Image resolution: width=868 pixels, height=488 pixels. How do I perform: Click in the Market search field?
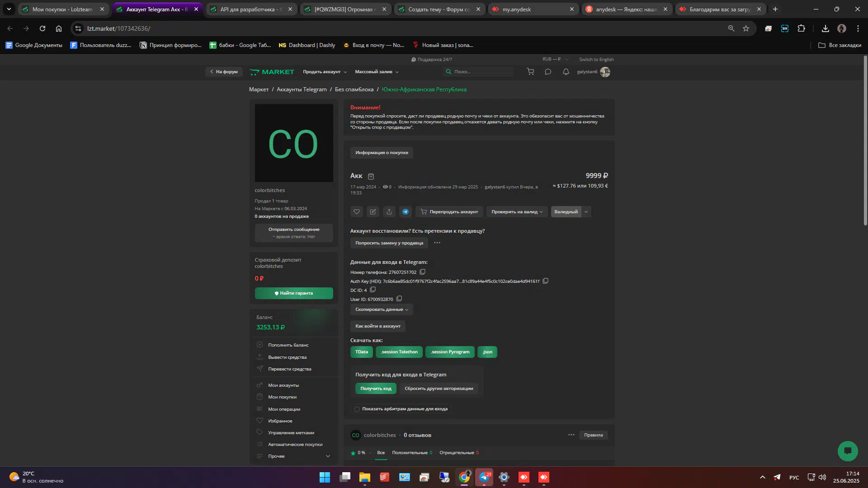(478, 72)
